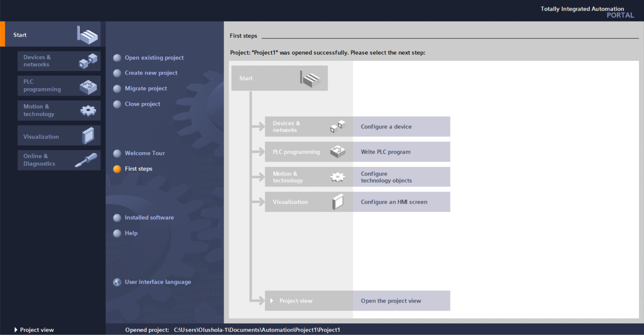
Task: Expand Project view arrow at bottom left
Action: [16, 330]
